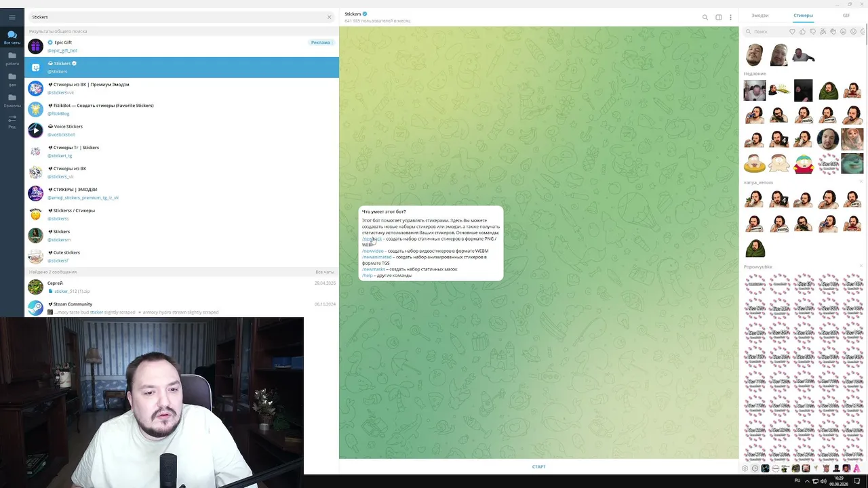This screenshot has height=488, width=868.
Task: Remove the vanya_venom sticker set
Action: pyautogui.click(x=861, y=182)
